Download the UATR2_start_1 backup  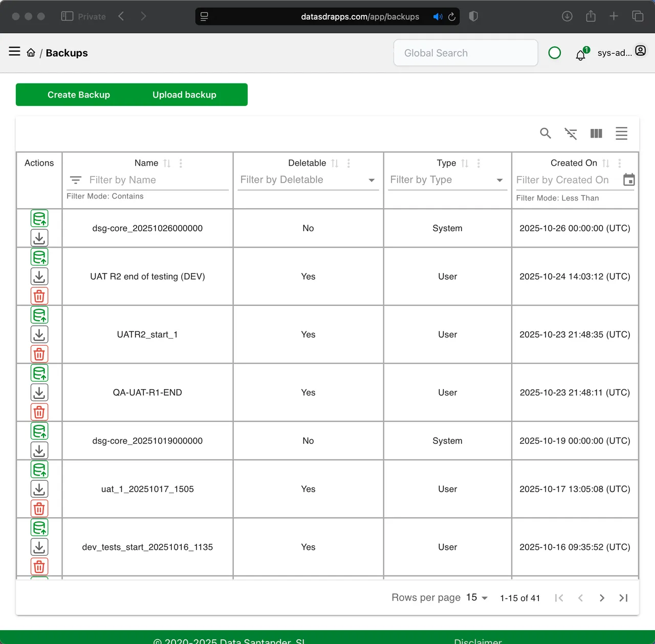click(39, 335)
